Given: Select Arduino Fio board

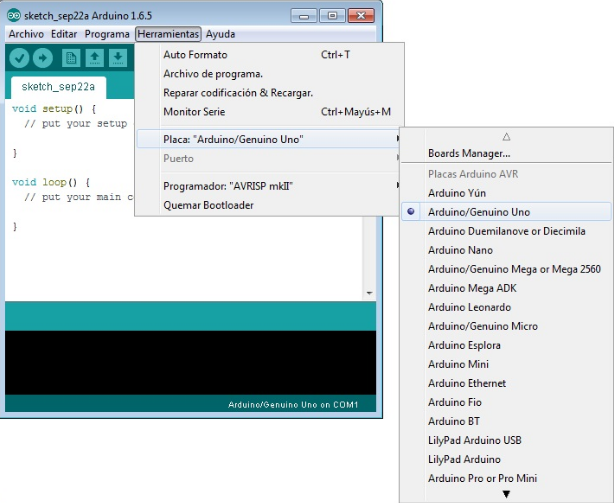Looking at the screenshot, I should [x=506, y=402].
